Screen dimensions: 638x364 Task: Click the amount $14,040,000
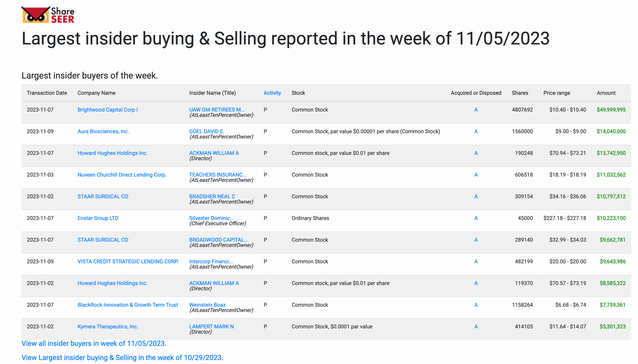click(x=611, y=131)
